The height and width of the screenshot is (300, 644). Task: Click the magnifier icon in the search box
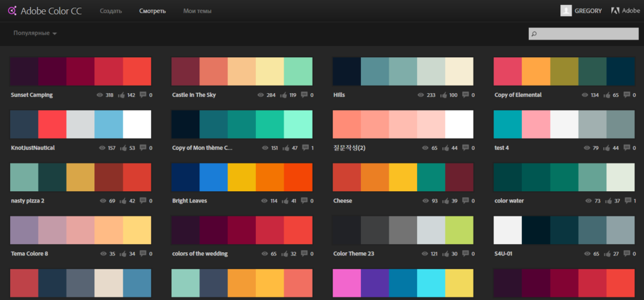535,34
